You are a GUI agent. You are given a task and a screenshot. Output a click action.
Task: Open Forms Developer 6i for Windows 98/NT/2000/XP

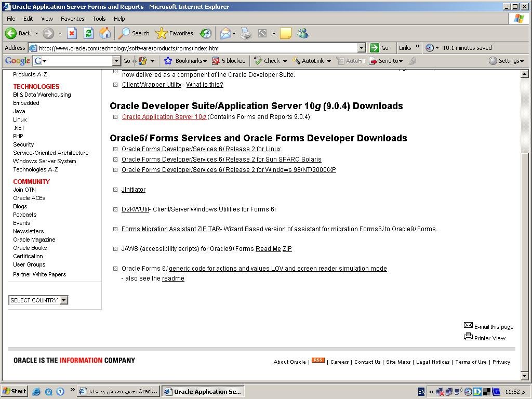point(229,170)
